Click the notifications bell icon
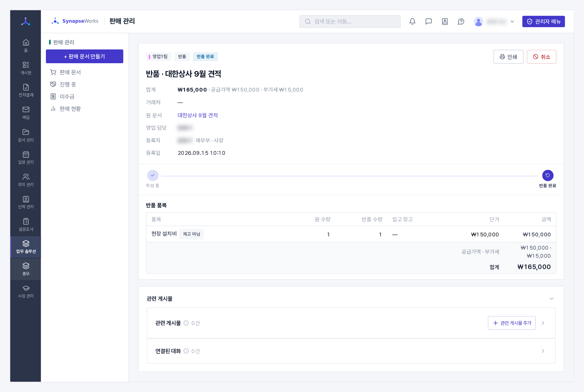This screenshot has width=584, height=392. pyautogui.click(x=412, y=21)
